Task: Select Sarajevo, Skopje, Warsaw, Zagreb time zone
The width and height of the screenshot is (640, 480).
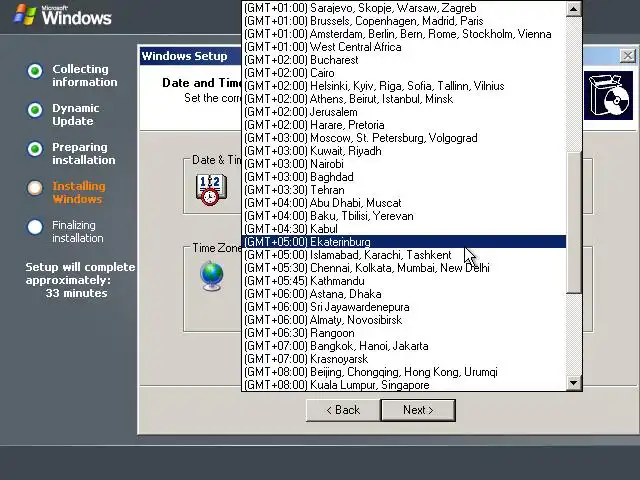Action: 404,8
